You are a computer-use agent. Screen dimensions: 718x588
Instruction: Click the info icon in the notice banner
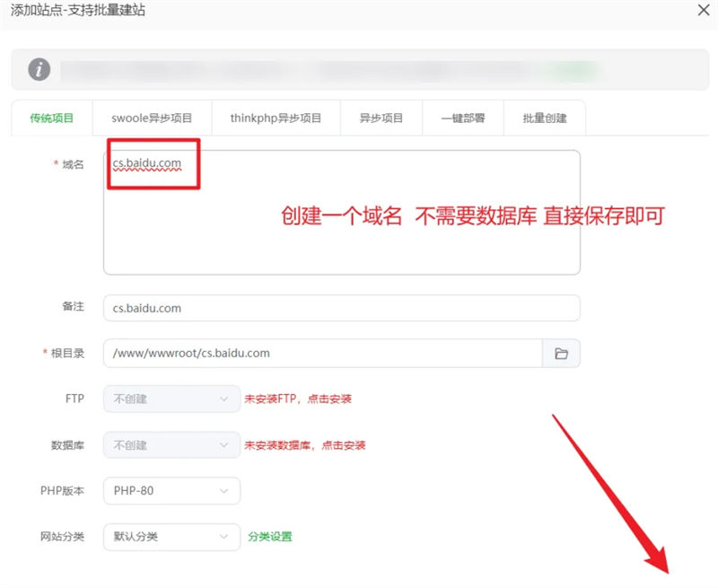[x=39, y=69]
